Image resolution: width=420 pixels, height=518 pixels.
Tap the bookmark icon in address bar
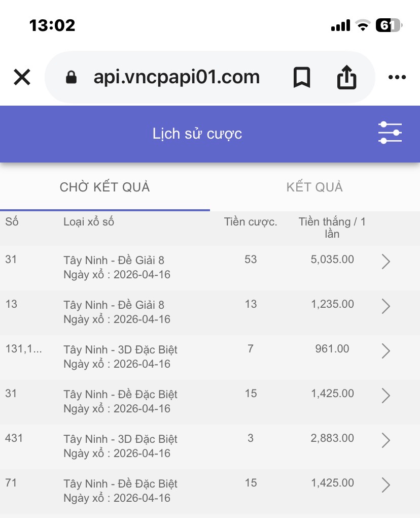tap(302, 78)
